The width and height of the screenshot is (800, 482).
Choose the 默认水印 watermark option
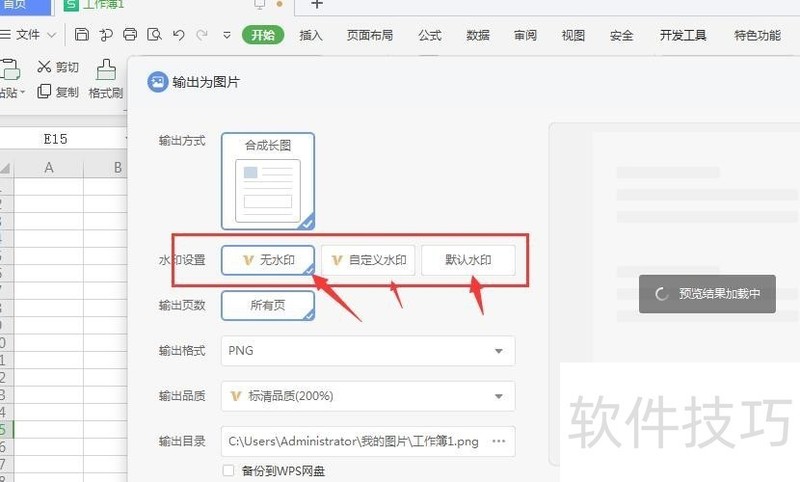click(x=468, y=260)
